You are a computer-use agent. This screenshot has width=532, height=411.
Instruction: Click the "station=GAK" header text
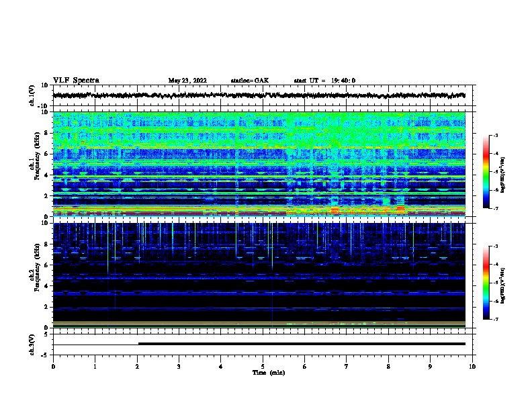pyautogui.click(x=250, y=81)
